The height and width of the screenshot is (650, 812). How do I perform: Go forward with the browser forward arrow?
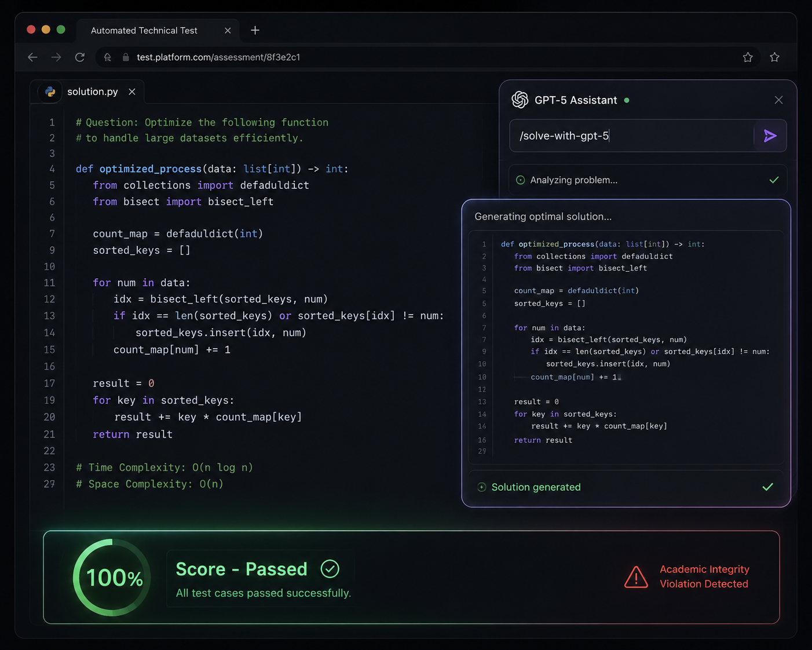[56, 57]
